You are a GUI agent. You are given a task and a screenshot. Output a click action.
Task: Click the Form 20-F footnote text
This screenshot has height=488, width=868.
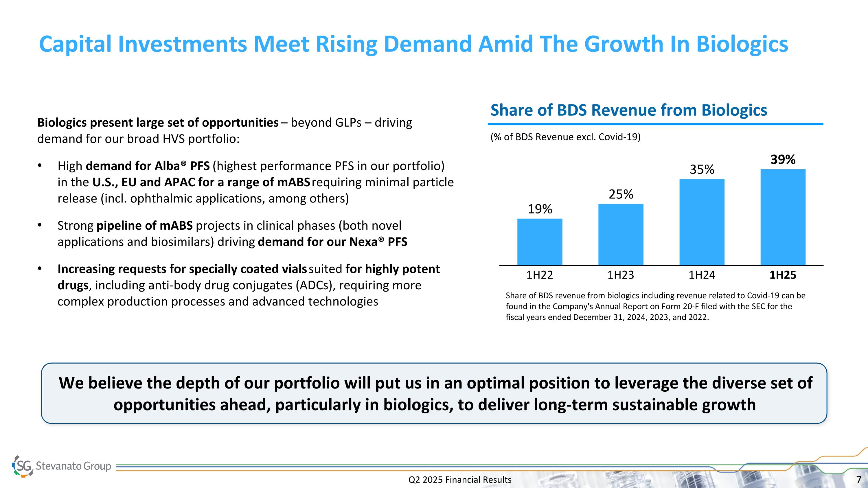point(655,306)
